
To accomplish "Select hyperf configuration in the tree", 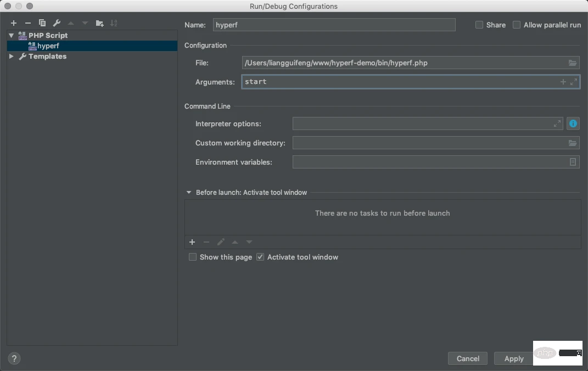I will [48, 46].
